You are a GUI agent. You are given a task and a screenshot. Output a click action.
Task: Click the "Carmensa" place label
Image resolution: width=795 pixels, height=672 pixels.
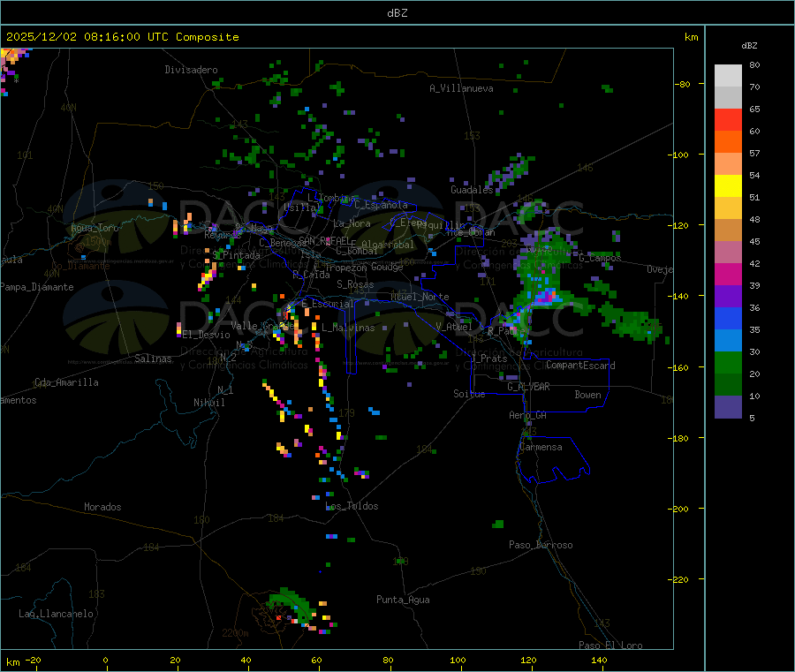[x=541, y=447]
